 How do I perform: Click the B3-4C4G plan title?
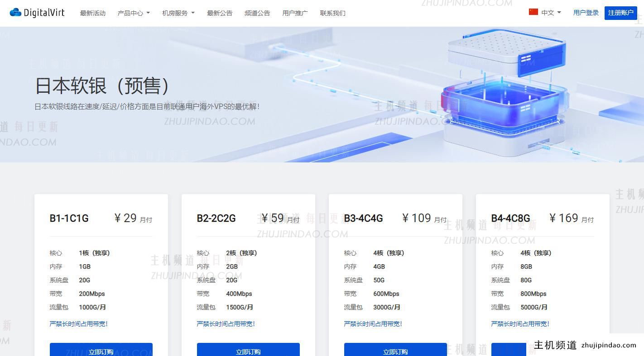(x=364, y=218)
